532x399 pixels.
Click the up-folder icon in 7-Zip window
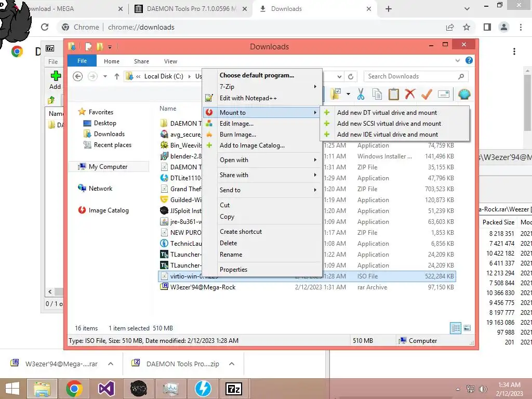51,100
